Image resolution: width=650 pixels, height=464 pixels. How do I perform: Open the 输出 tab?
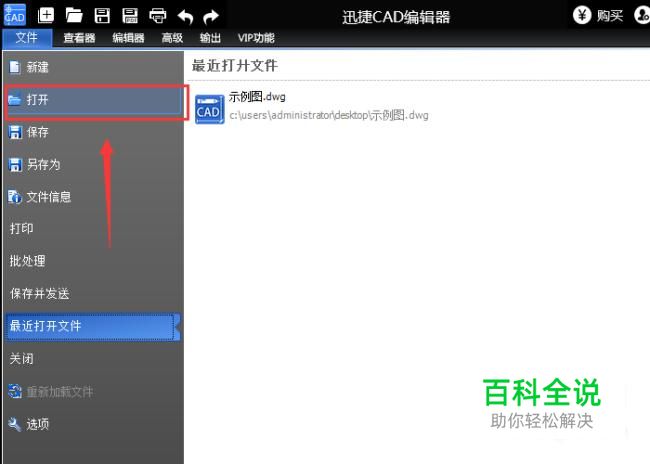coord(210,38)
